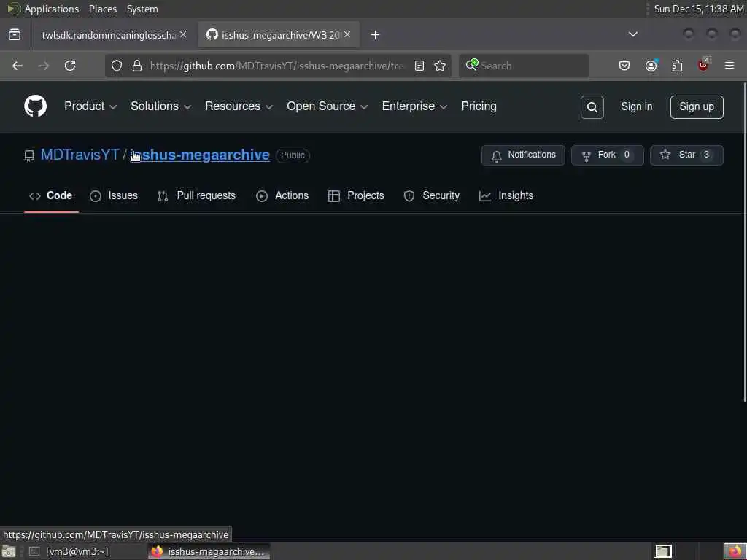Image resolution: width=747 pixels, height=560 pixels.
Task: Click the Sign in link
Action: (x=637, y=106)
